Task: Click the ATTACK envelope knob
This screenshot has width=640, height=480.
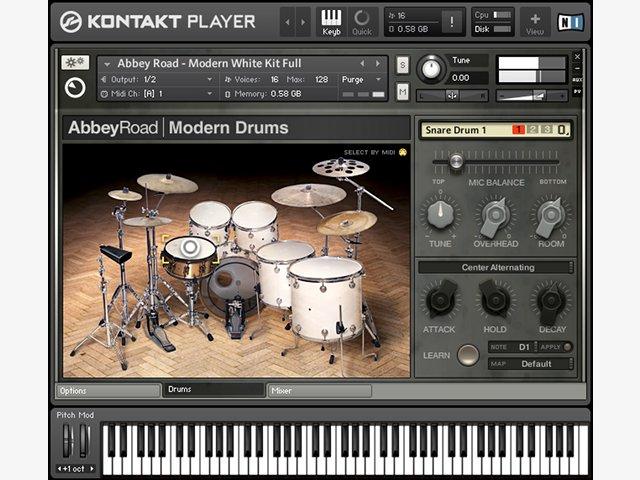Action: tap(440, 300)
